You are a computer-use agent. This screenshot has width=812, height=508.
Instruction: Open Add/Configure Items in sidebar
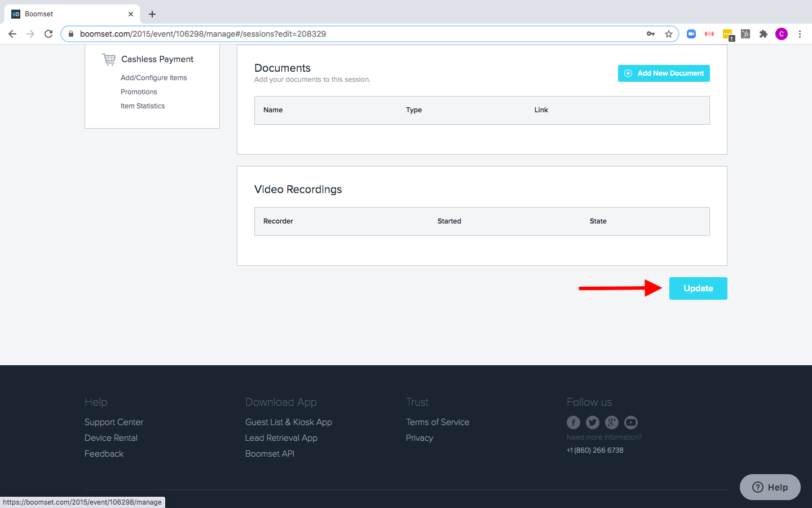(153, 78)
